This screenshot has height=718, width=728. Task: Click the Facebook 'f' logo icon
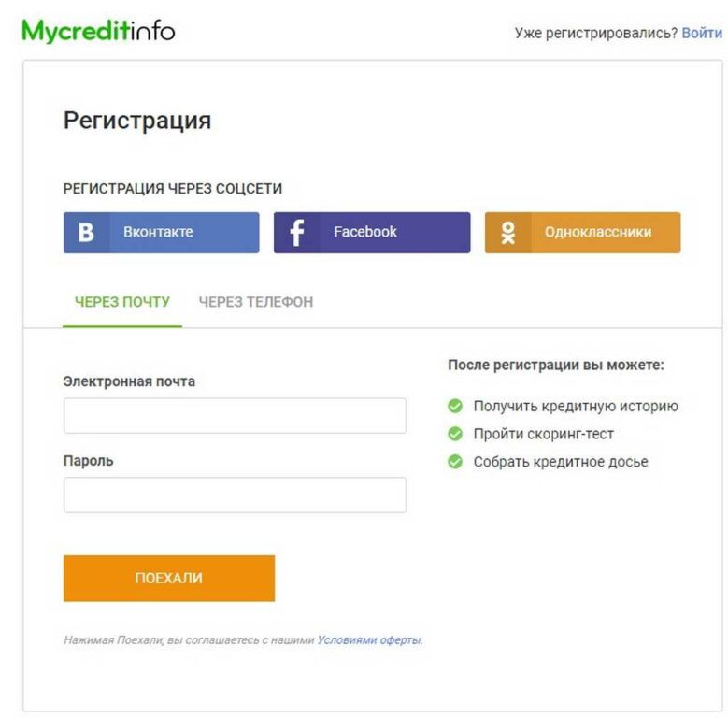point(297,232)
